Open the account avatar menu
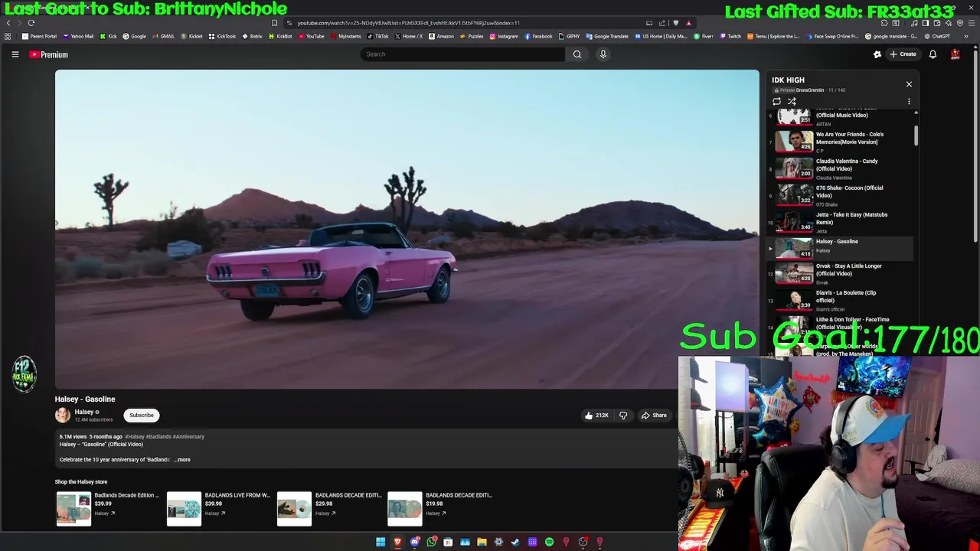This screenshot has height=551, width=980. pos(955,54)
